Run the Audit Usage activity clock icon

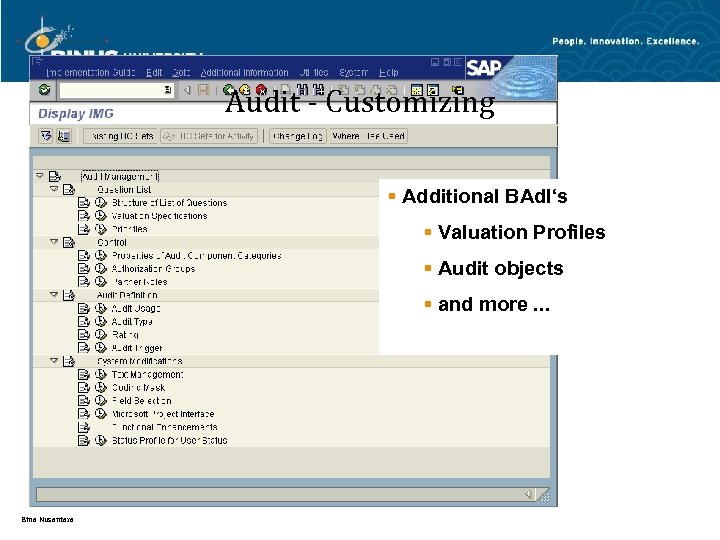tap(101, 308)
